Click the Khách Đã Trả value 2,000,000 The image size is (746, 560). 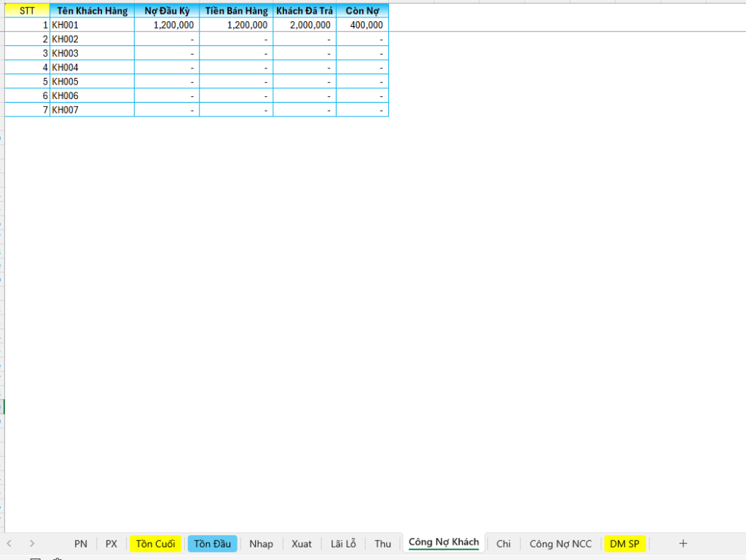click(305, 25)
